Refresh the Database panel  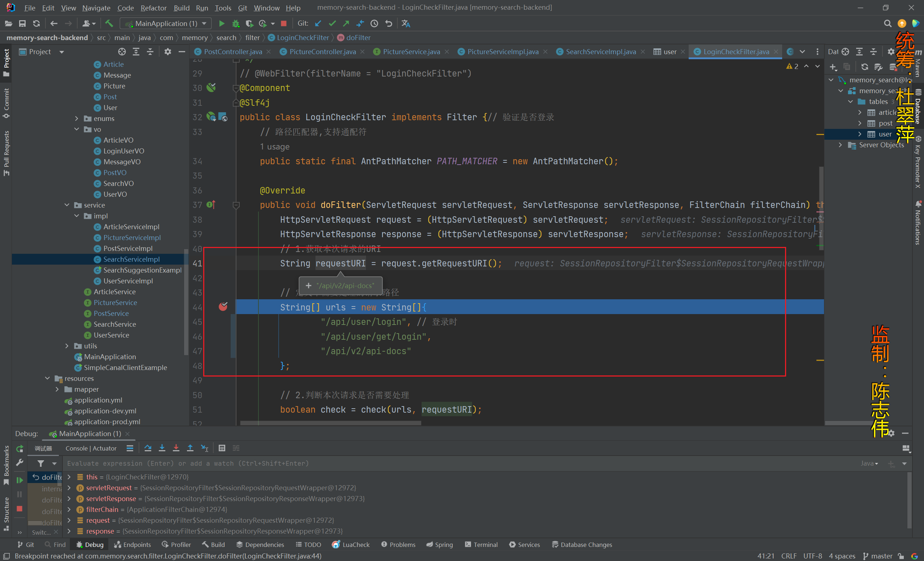point(864,67)
